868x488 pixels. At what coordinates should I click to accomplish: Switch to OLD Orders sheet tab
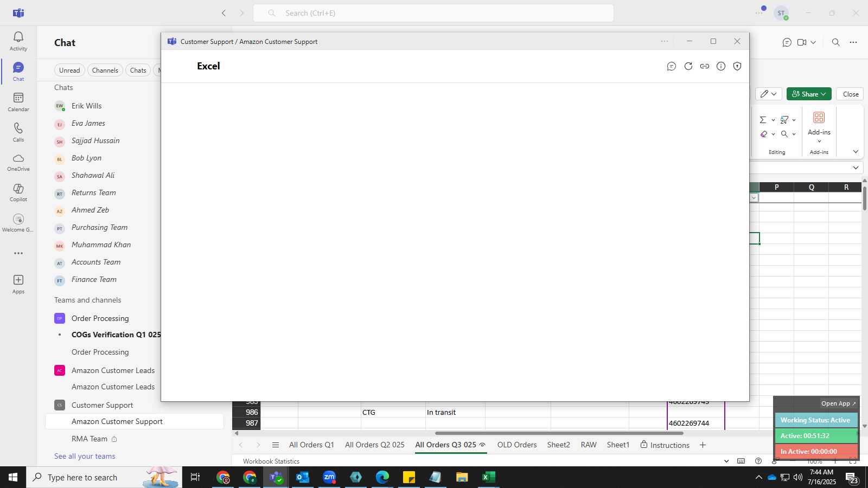coord(517,445)
